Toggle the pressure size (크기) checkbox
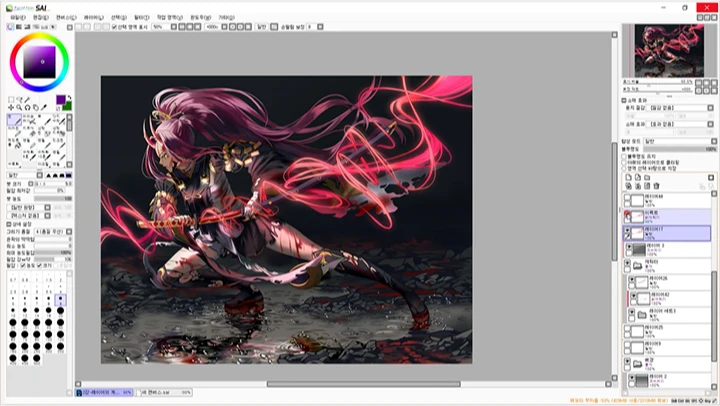 (39, 265)
